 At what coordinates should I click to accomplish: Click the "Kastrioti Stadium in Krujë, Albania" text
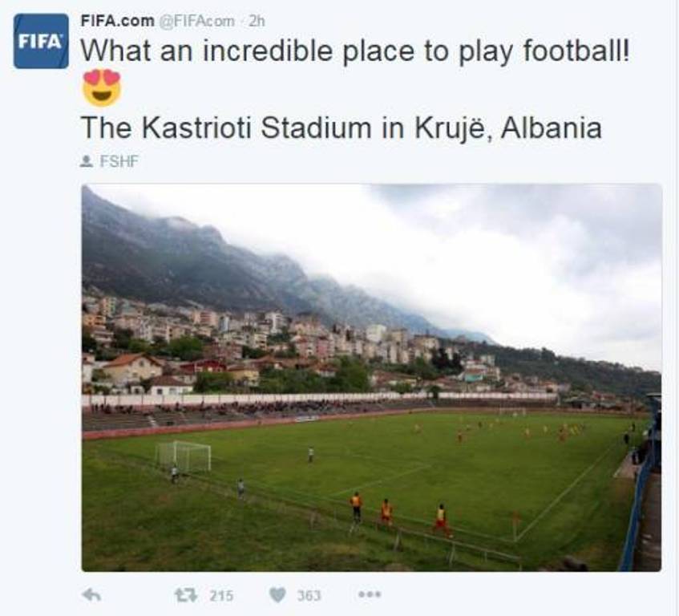point(341,128)
